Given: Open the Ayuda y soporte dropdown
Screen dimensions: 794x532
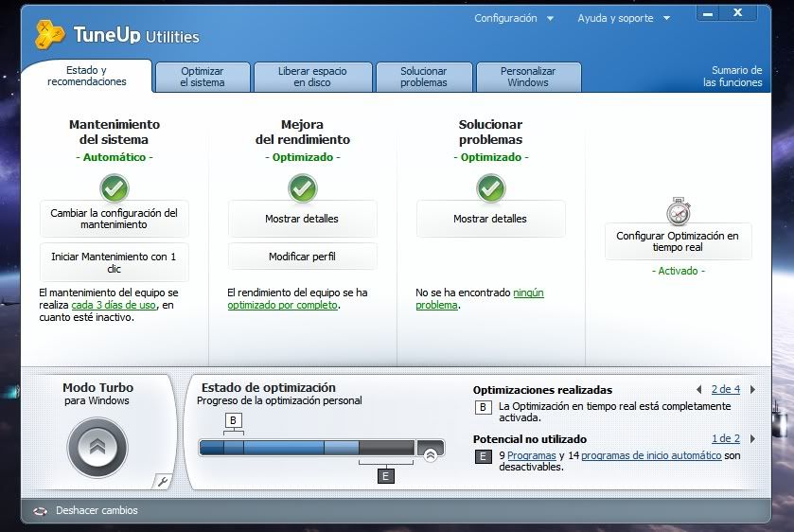Looking at the screenshot, I should point(624,18).
